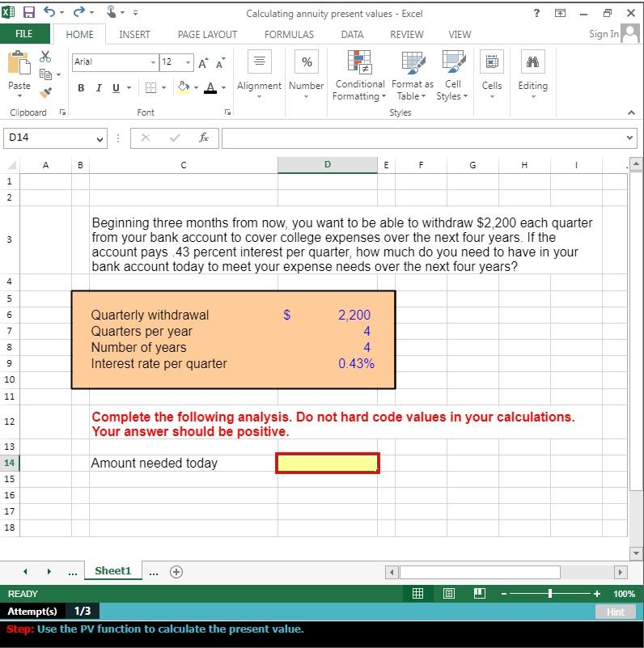The image size is (644, 648).
Task: Click the Fill Color paint bucket icon
Action: [x=183, y=87]
